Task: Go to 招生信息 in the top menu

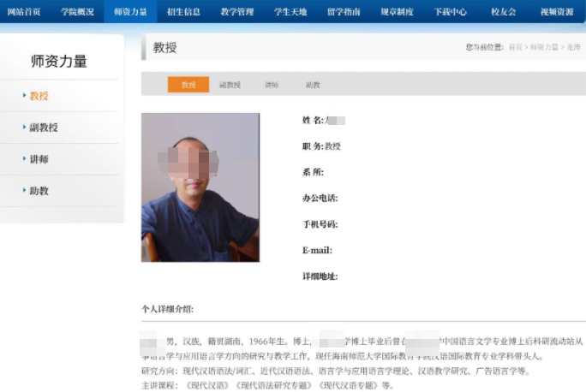Action: [x=183, y=12]
